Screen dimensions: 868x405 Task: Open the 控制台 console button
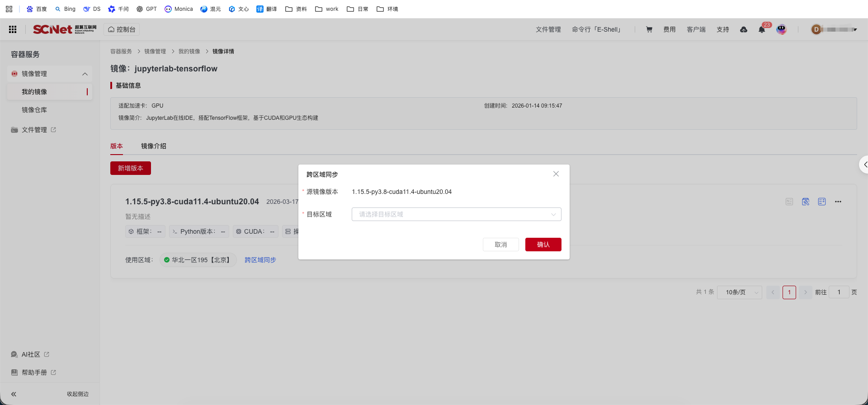[x=122, y=29]
